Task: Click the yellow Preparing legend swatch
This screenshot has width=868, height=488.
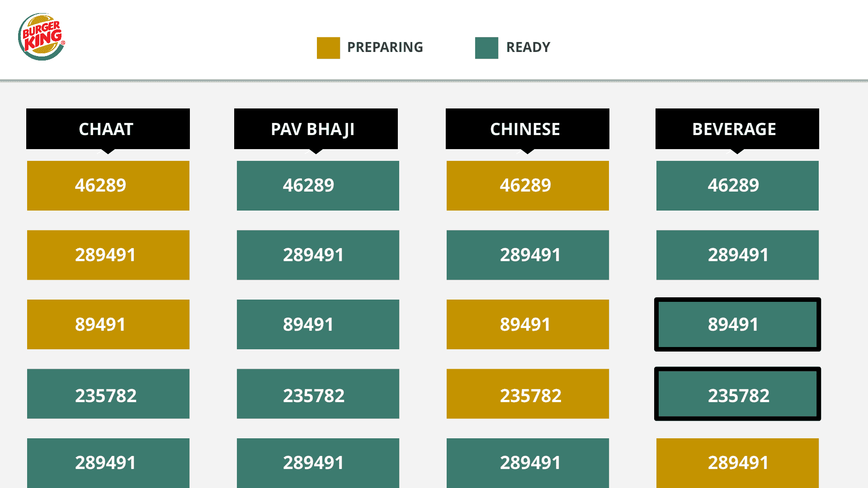Action: [328, 48]
